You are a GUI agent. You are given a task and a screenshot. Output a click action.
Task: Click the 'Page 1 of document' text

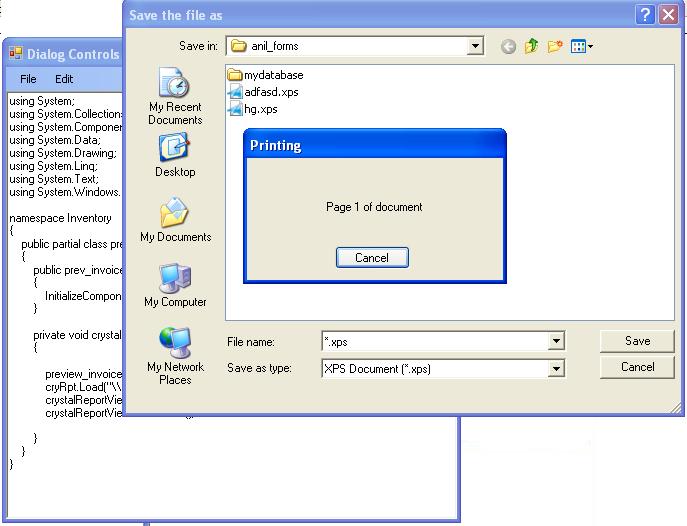point(374,207)
